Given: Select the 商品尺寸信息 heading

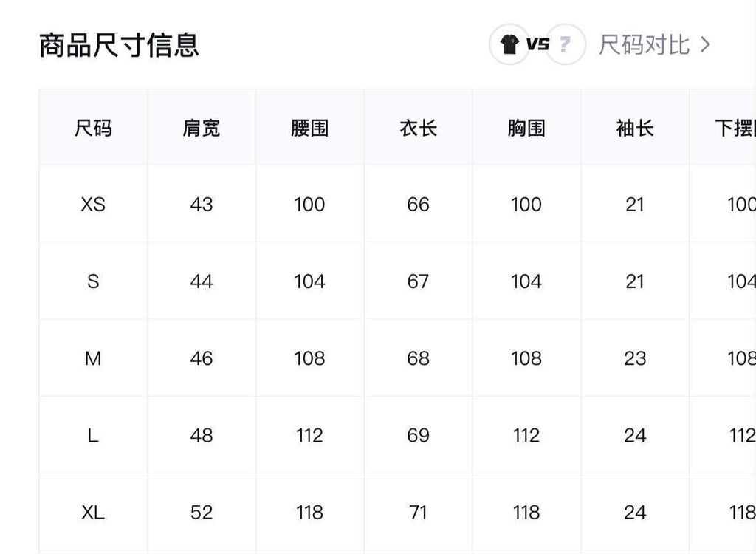Looking at the screenshot, I should click(x=119, y=45).
